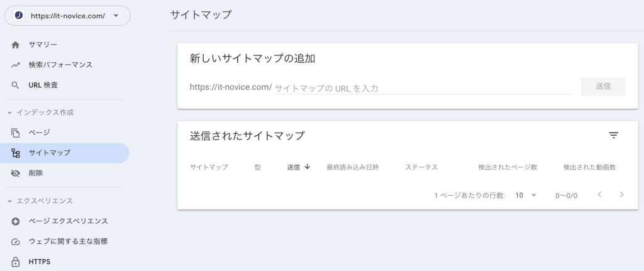The image size is (644, 271).
Task: Click the 送信 column sort arrow
Action: 307,167
